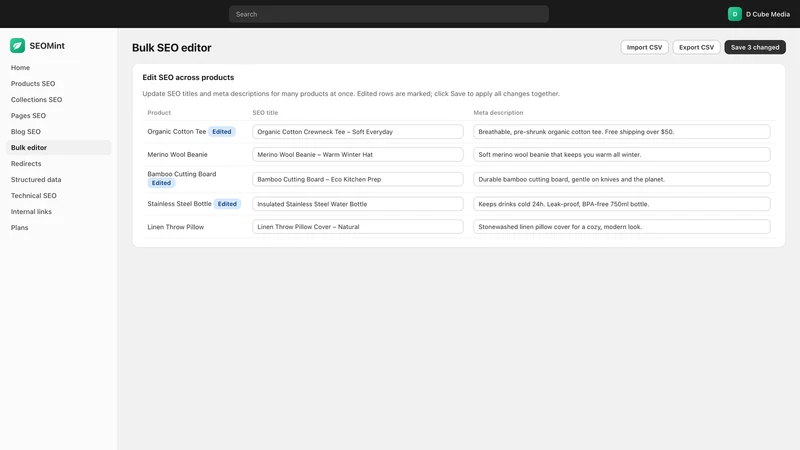Edit the Linen Throw Pillow SEO title field
Screen dimensions: 800x450
click(x=358, y=227)
